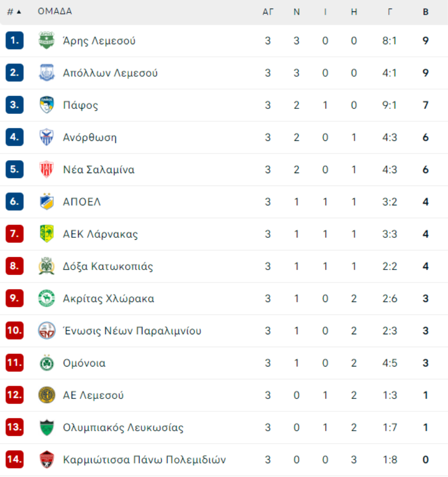This screenshot has width=448, height=477.
Task: Open the Ακρίτας Χλώρακα team link
Action: (109, 299)
